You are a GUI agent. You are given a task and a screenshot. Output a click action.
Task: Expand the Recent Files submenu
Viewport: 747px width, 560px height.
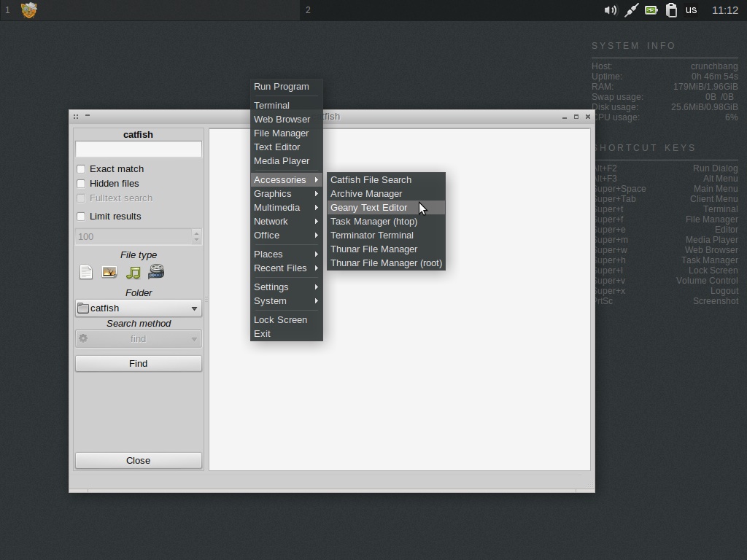pos(286,268)
